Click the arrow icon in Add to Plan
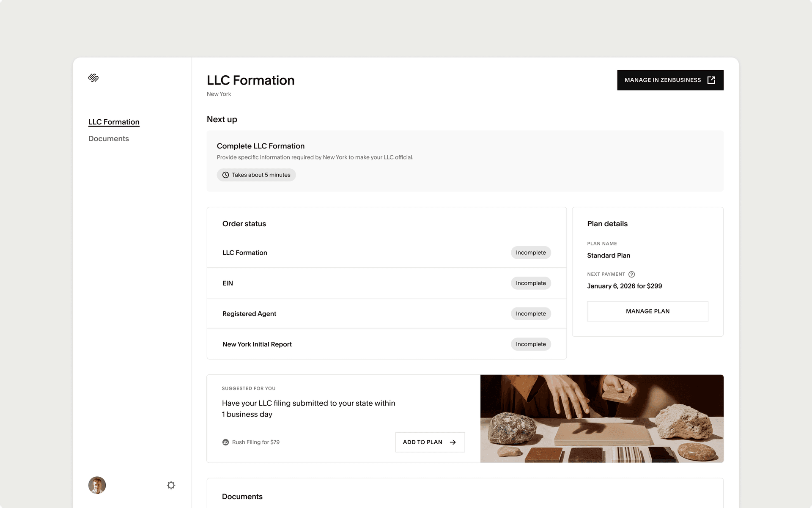This screenshot has width=812, height=508. coord(453,442)
